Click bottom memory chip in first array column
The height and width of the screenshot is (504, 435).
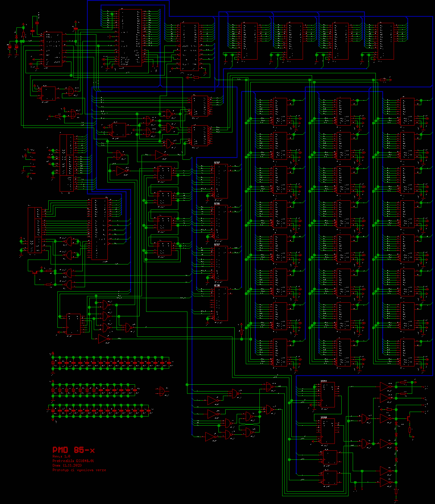pyautogui.click(x=280, y=353)
